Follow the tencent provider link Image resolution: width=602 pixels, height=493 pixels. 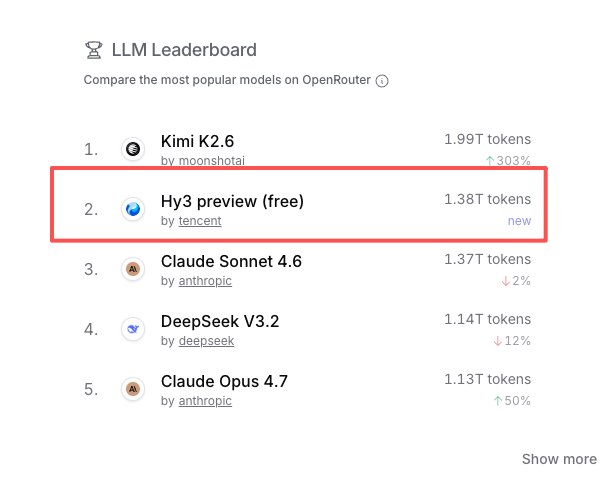tap(200, 221)
